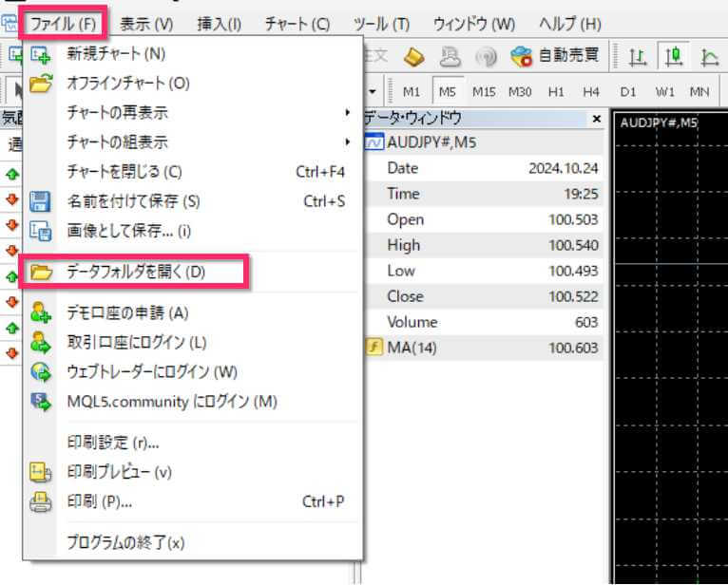Click the MetaEditor book icon in toolbar
Image resolution: width=728 pixels, height=585 pixels.
coord(414,57)
